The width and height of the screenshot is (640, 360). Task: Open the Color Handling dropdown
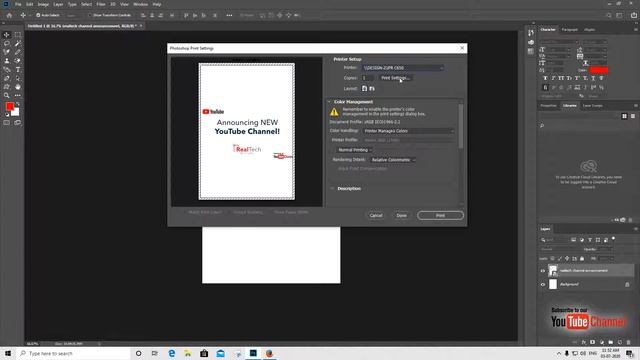coord(409,131)
